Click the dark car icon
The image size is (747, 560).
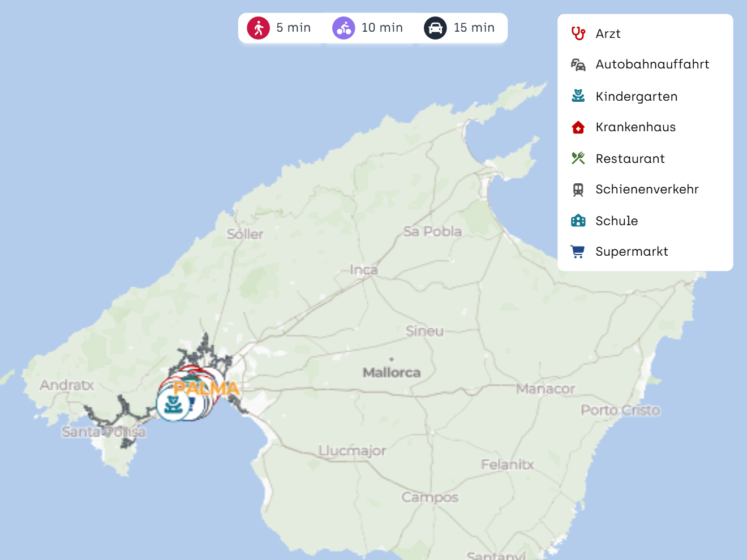coord(435,28)
